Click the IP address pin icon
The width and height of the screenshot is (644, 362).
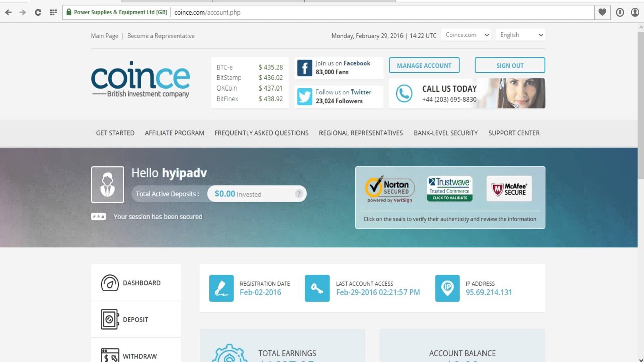pyautogui.click(x=447, y=288)
